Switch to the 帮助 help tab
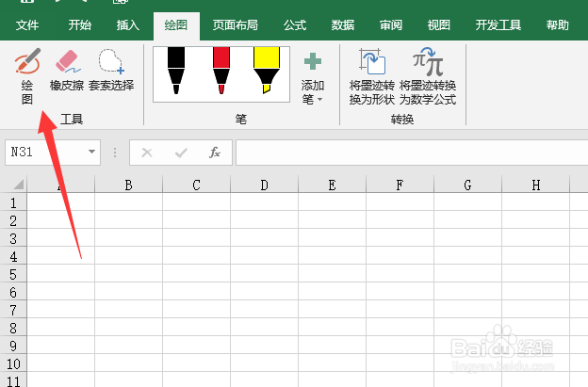 (558, 25)
